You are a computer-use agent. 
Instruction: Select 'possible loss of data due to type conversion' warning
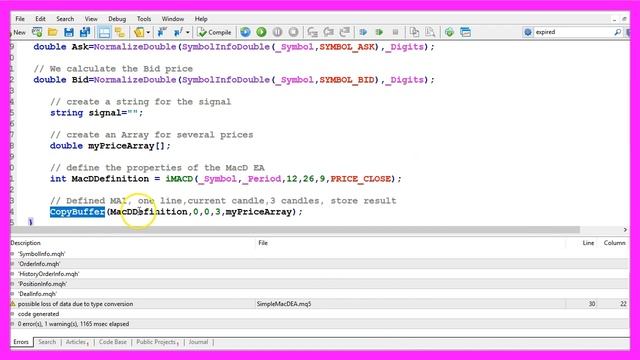coord(320,304)
